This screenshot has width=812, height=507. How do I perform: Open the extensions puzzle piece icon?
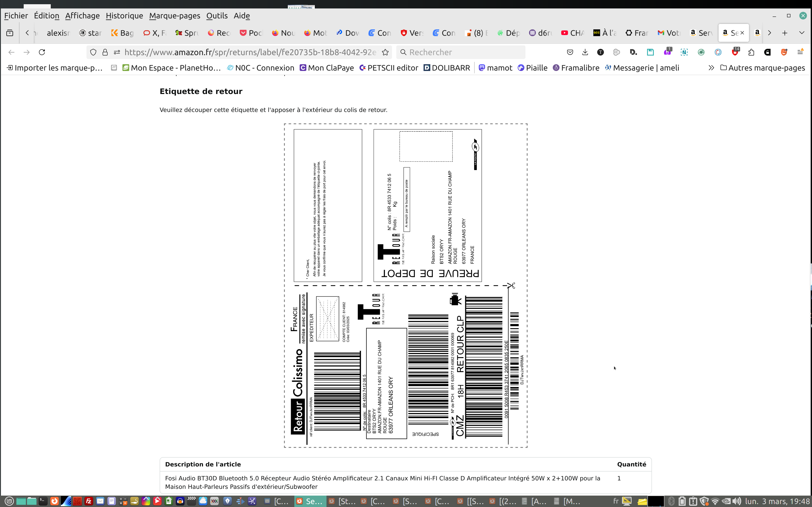(x=751, y=52)
